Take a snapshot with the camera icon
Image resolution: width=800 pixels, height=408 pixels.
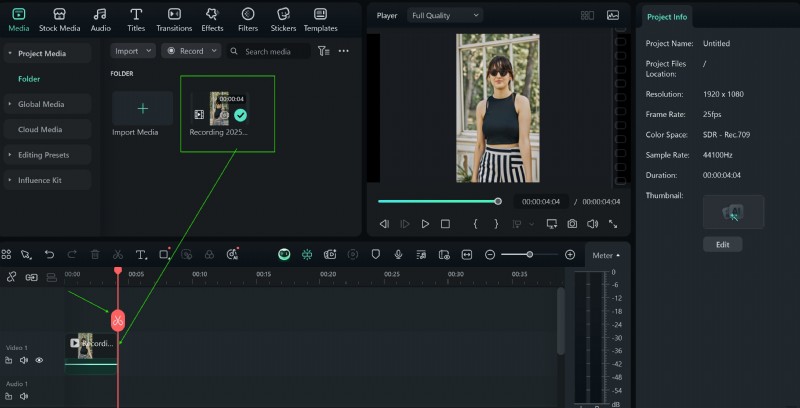point(572,224)
